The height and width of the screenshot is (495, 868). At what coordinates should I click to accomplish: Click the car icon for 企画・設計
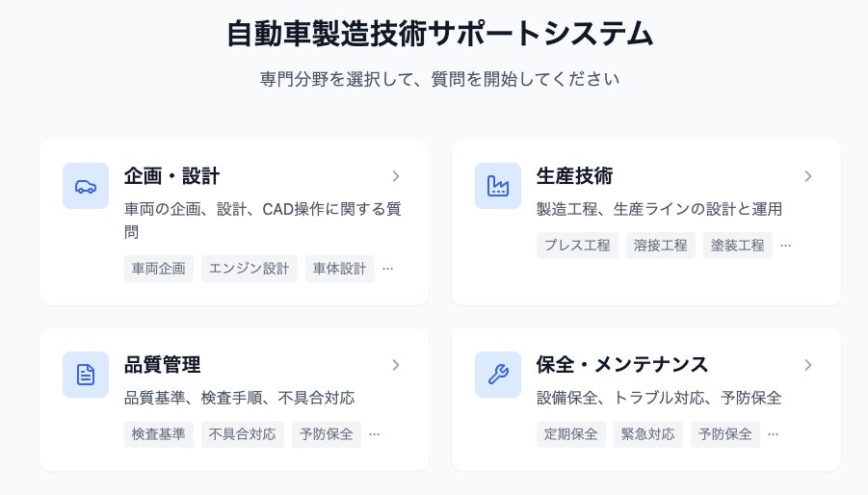(x=86, y=186)
